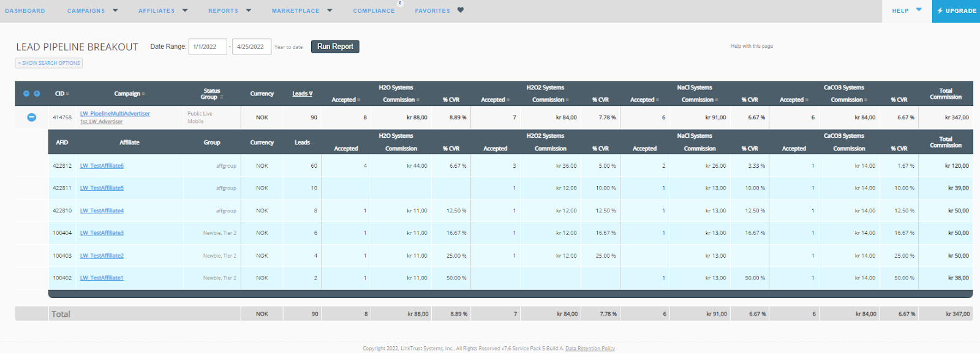The width and height of the screenshot is (980, 353).
Task: Expand all rows with header plus icon
Action: (x=37, y=94)
